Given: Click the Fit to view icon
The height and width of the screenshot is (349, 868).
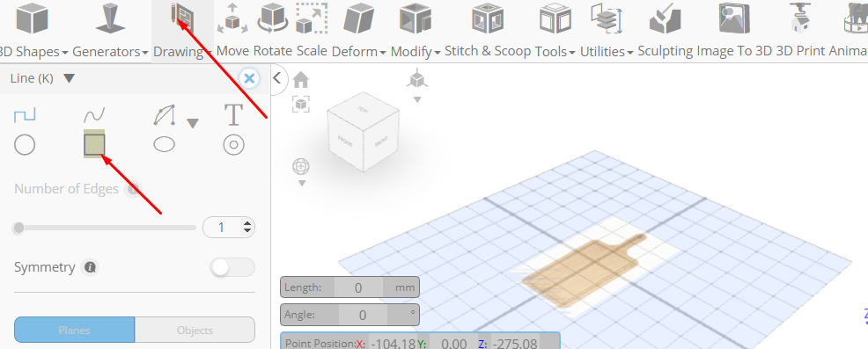Looking at the screenshot, I should tap(300, 104).
